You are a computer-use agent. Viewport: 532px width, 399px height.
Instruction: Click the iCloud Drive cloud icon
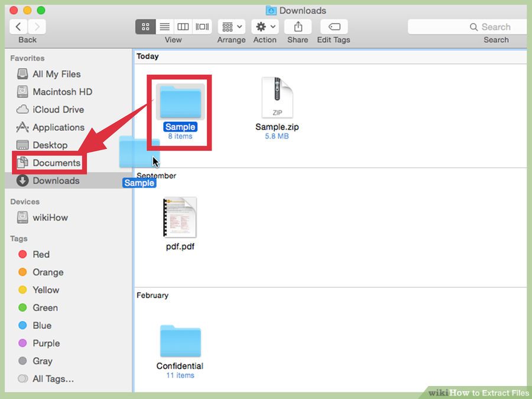(x=22, y=109)
